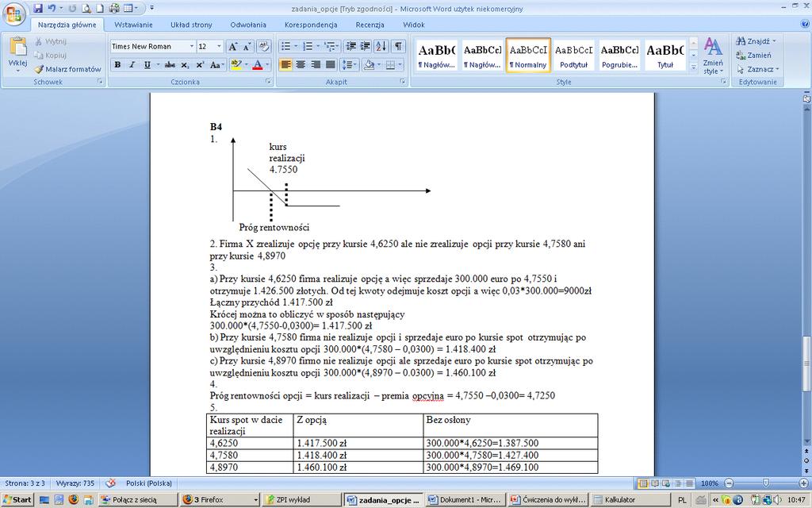This screenshot has width=812, height=508.
Task: Apply highlight color to text
Action: 236,65
